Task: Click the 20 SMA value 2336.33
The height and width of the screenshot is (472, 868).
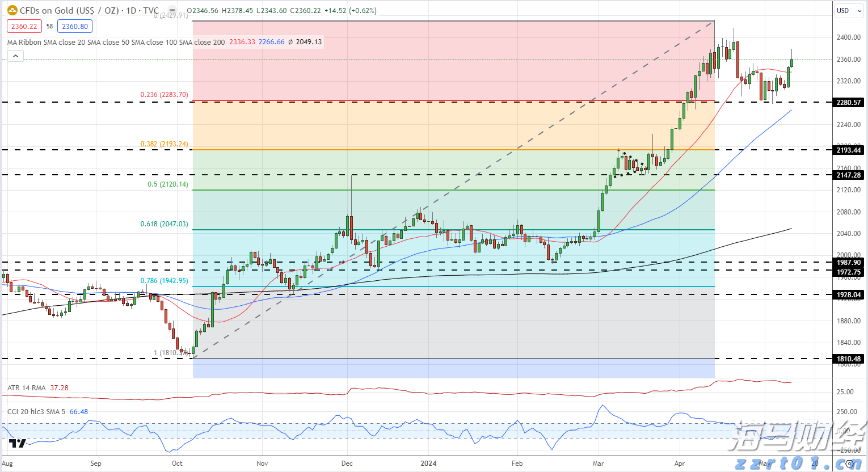Action: tap(242, 42)
